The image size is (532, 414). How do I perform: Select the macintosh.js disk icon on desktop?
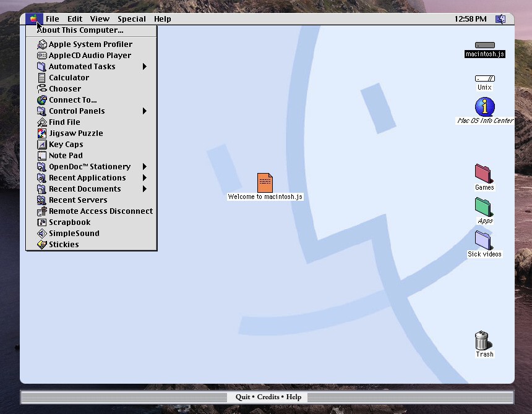[484, 45]
